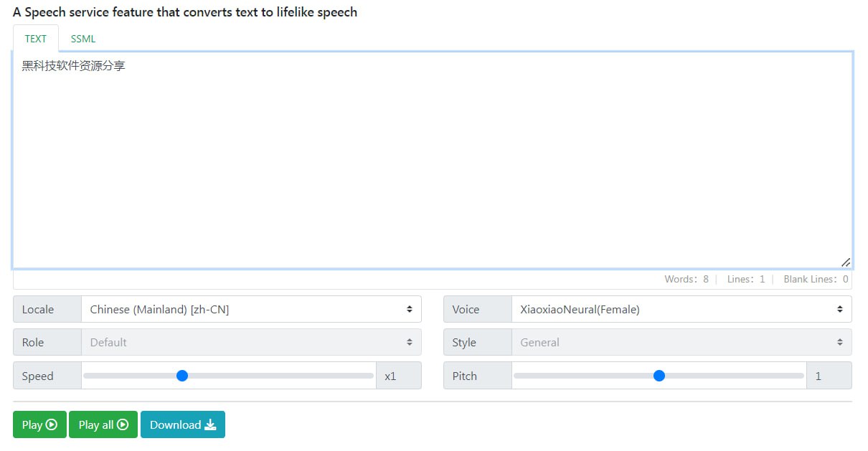Click the Download button

tap(183, 424)
